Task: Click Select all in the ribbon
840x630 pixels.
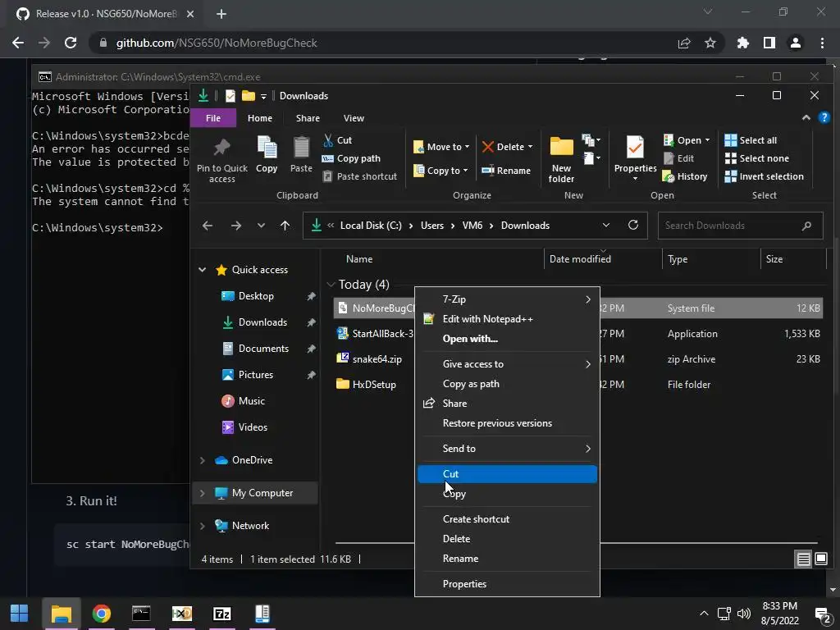Action: click(x=751, y=140)
